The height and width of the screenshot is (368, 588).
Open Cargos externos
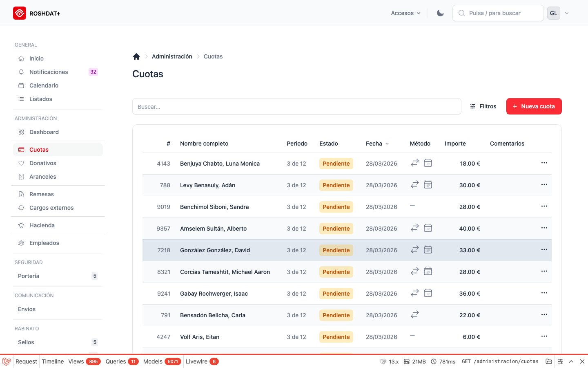pyautogui.click(x=51, y=208)
